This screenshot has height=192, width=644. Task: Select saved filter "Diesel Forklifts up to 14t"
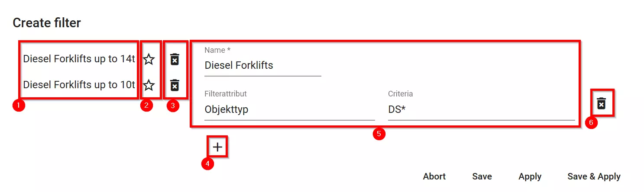coord(79,59)
